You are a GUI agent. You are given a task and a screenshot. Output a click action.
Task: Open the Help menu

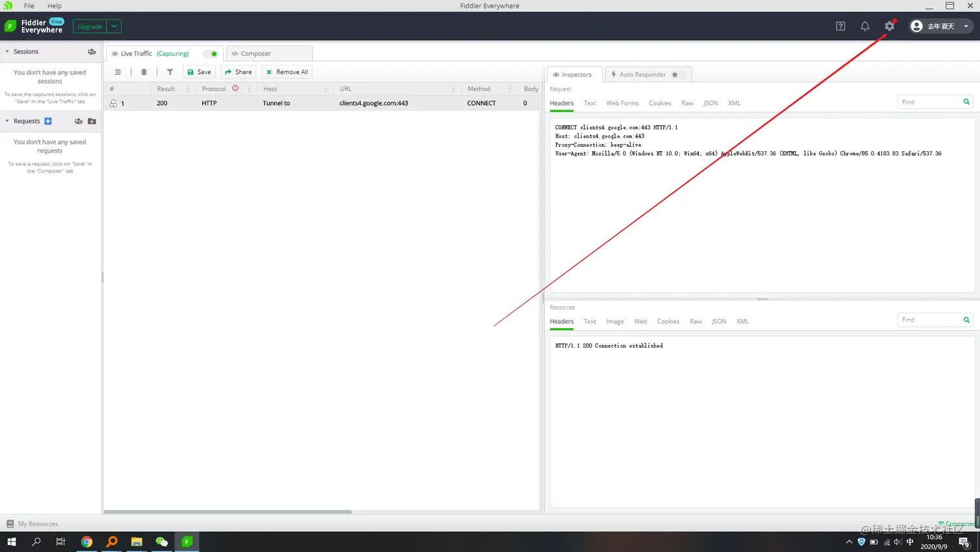[x=54, y=6]
